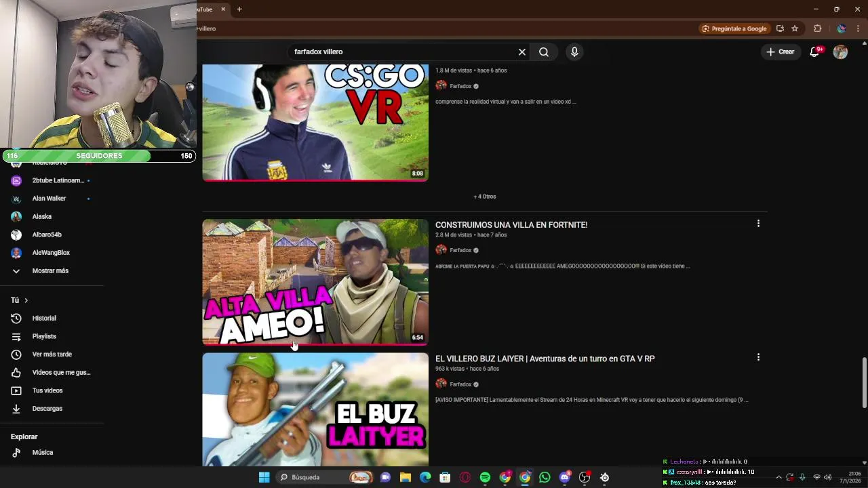Start voice search with the microphone icon
Viewport: 868px width, 488px height.
click(x=574, y=52)
